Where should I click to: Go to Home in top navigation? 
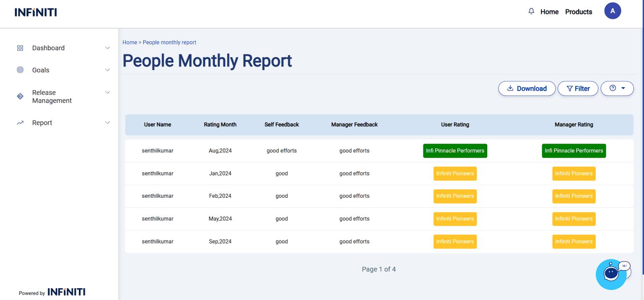pos(549,12)
